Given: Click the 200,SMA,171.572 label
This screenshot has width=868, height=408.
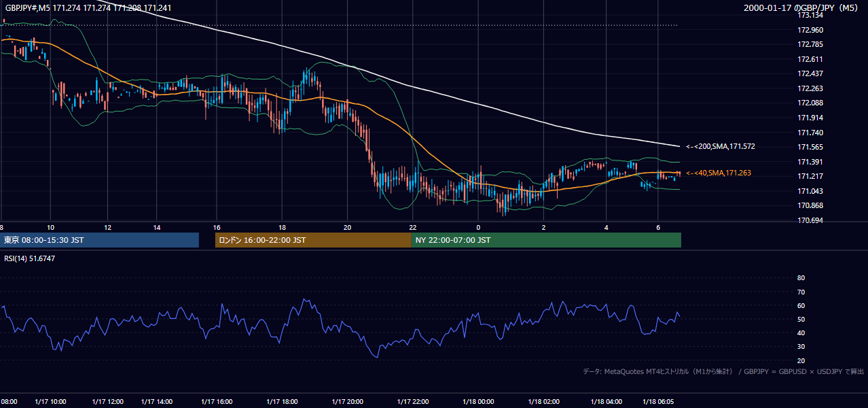Looking at the screenshot, I should (x=720, y=146).
